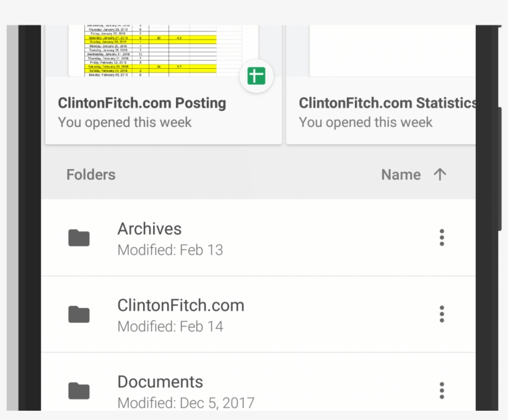Select the Documents row modified Dec 5
Screen dimensions: 508x420
coord(186,390)
